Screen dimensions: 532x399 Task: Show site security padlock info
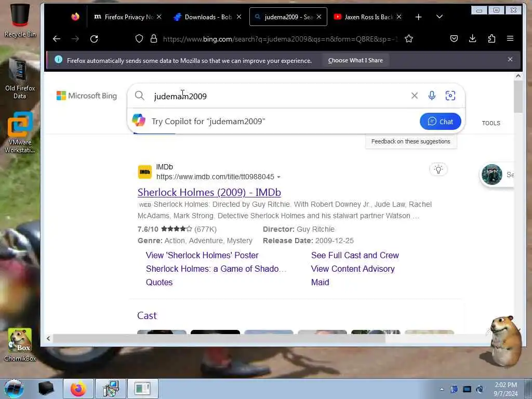154,38
